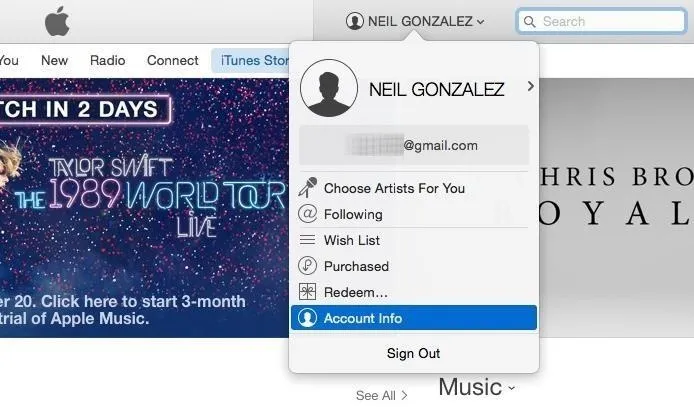The width and height of the screenshot is (694, 407).
Task: Click the account avatar icon beside NEIL GONZALEZ
Action: pos(355,21)
